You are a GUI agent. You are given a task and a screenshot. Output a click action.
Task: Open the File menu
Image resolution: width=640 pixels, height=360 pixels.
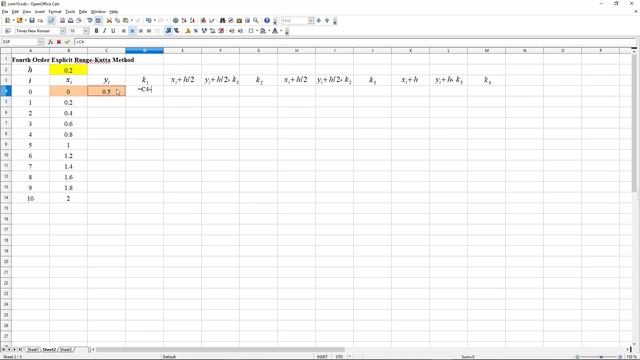coord(5,11)
